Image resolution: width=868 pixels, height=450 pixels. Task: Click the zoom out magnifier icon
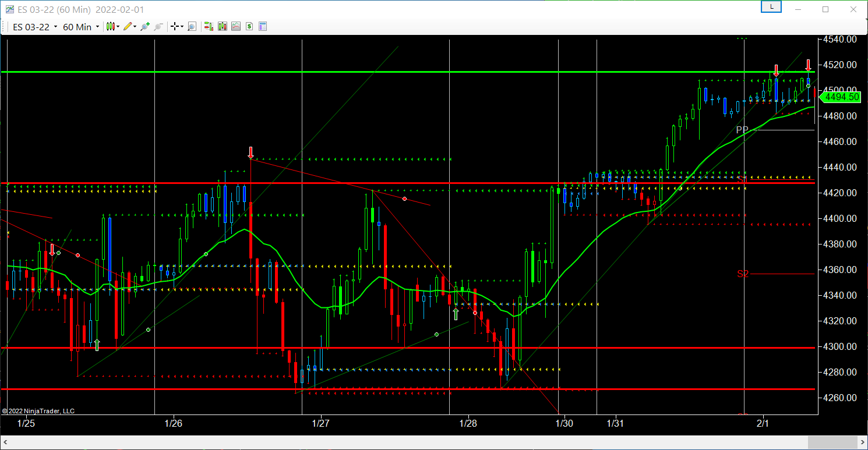coord(158,26)
